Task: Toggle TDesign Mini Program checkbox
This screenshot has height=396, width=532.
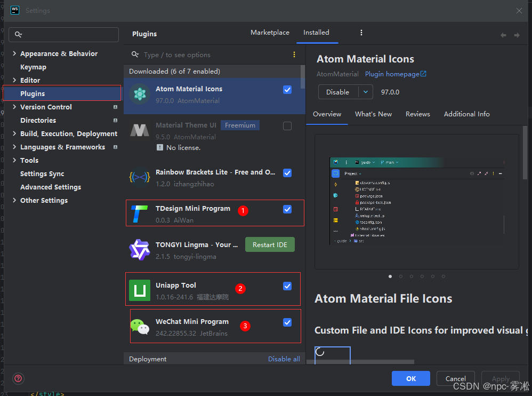Action: (x=287, y=209)
